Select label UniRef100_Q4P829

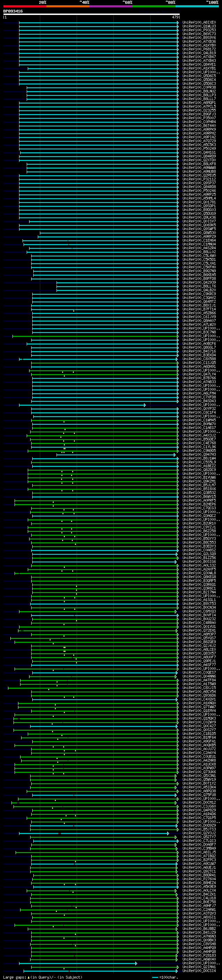(x=199, y=810)
